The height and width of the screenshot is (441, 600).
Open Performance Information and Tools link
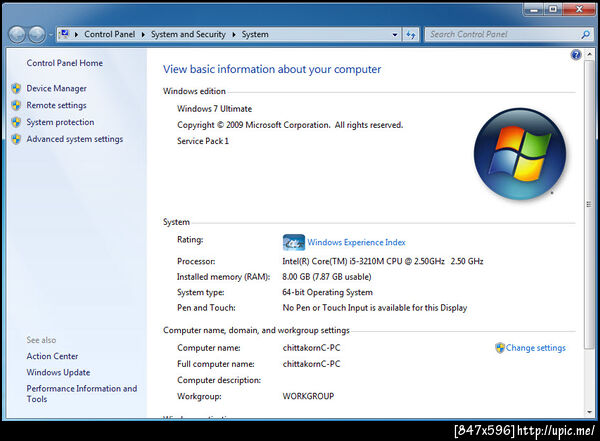[x=82, y=394]
